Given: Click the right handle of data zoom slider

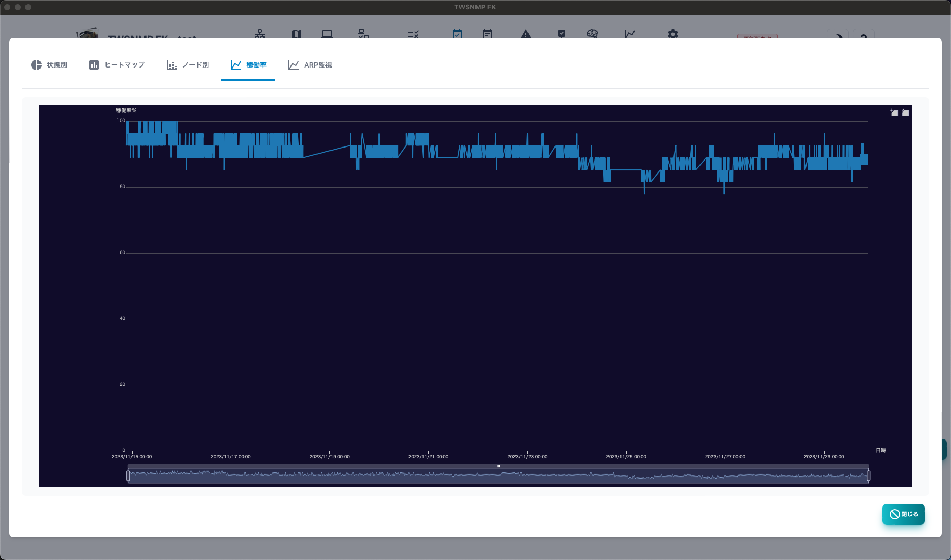Looking at the screenshot, I should (868, 475).
